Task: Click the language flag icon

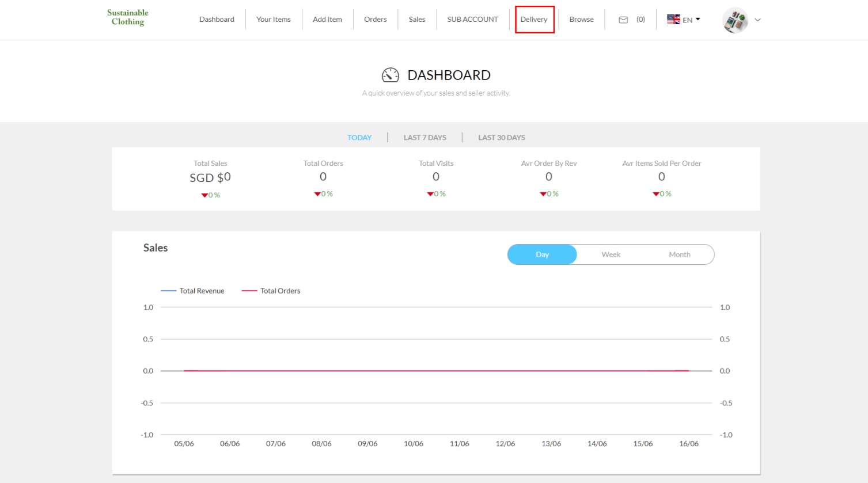Action: [673, 20]
